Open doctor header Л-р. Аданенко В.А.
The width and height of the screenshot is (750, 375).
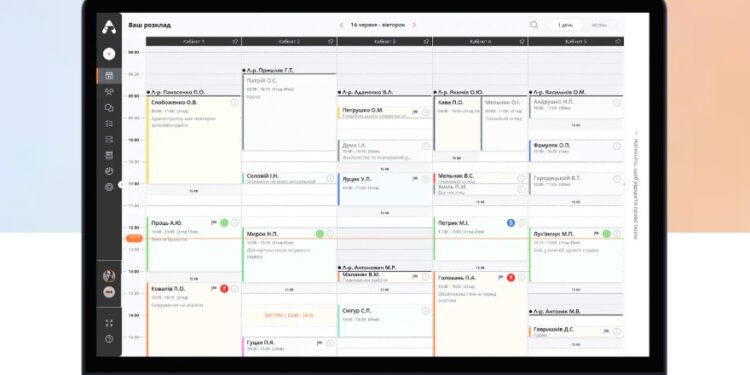366,92
